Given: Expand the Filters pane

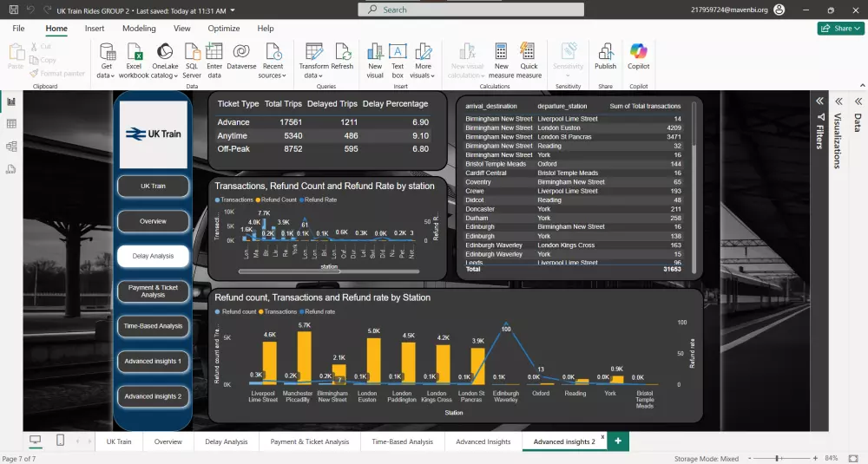Looking at the screenshot, I should click(x=820, y=101).
